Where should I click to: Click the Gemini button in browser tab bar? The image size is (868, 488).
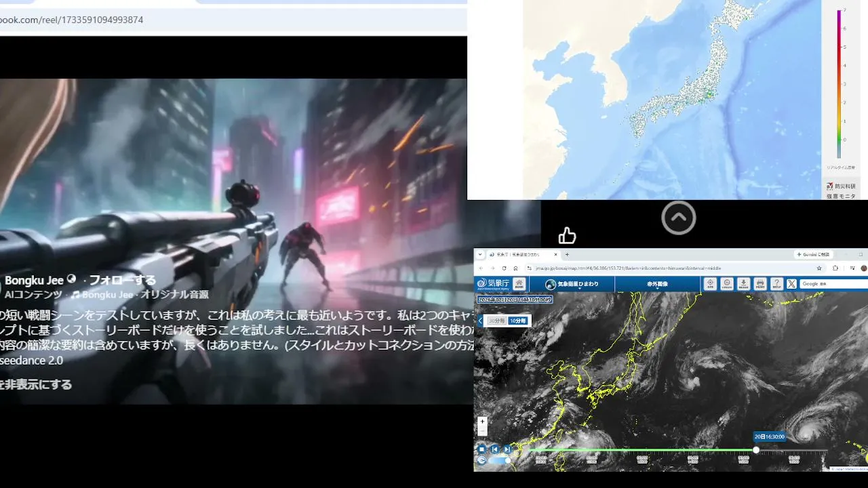click(814, 255)
